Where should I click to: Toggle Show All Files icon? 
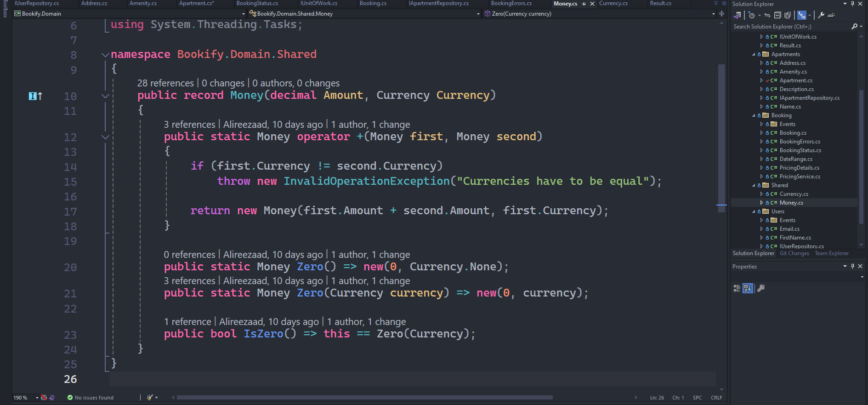(788, 15)
